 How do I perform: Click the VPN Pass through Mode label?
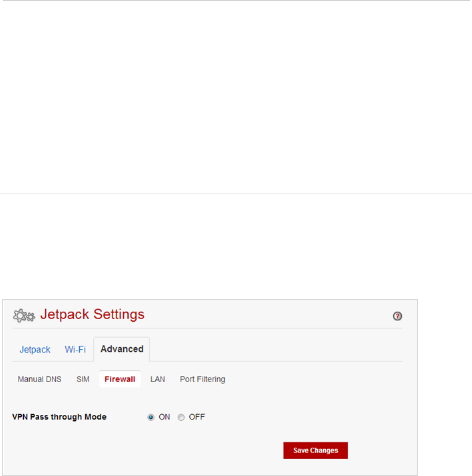(x=59, y=417)
